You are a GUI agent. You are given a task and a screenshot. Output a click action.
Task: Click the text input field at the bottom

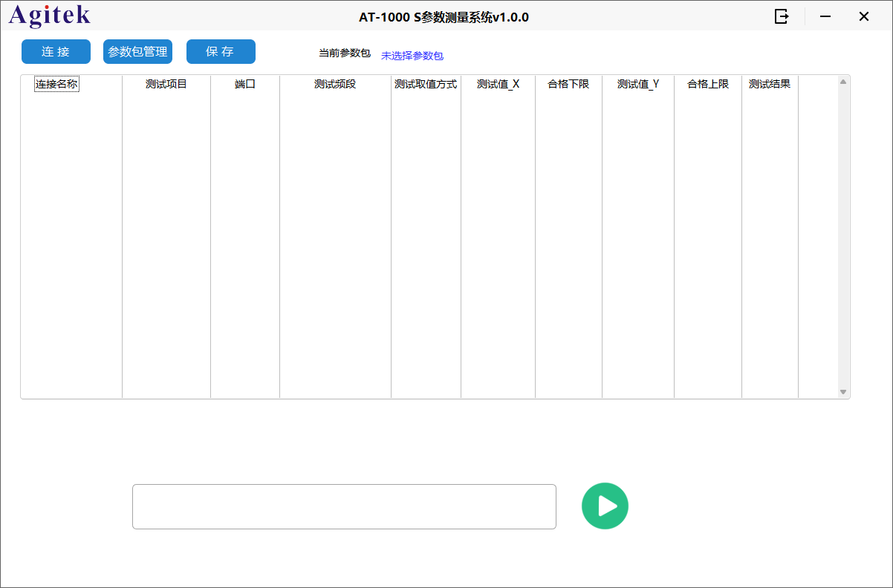click(344, 506)
